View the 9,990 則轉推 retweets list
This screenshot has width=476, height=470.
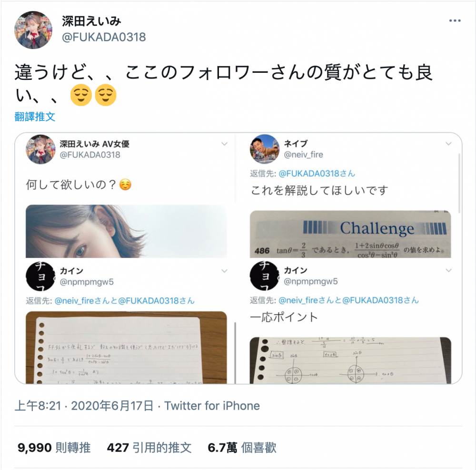(x=54, y=448)
